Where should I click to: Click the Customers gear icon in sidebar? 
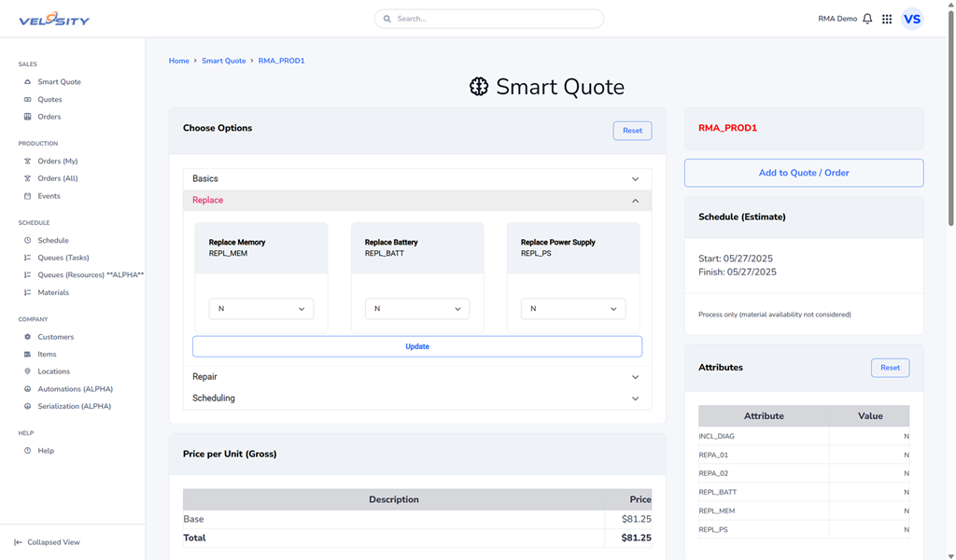pyautogui.click(x=28, y=337)
